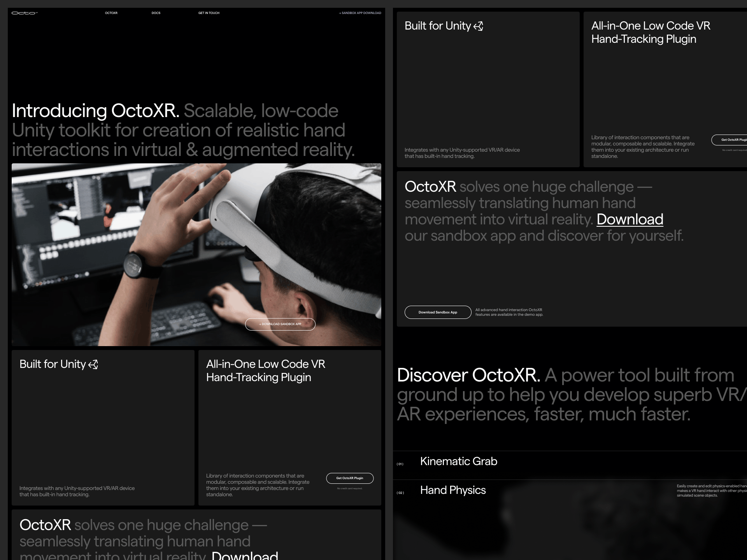747x560 pixels.
Task: Click the 'SANDBOX APP DOWNLOAD' link top right
Action: point(361,13)
